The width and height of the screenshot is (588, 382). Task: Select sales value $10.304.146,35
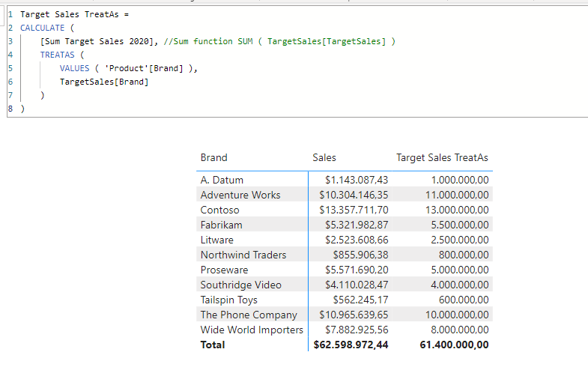(x=354, y=195)
